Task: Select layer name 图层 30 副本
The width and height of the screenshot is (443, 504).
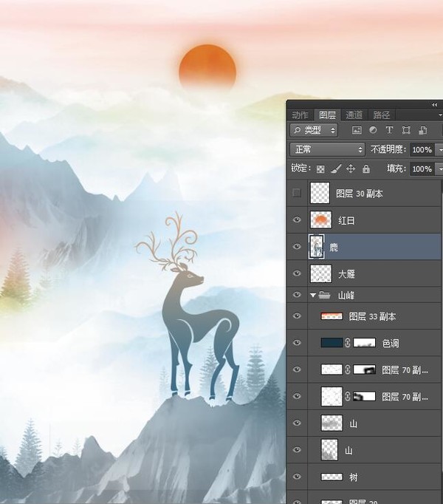Action: [360, 194]
